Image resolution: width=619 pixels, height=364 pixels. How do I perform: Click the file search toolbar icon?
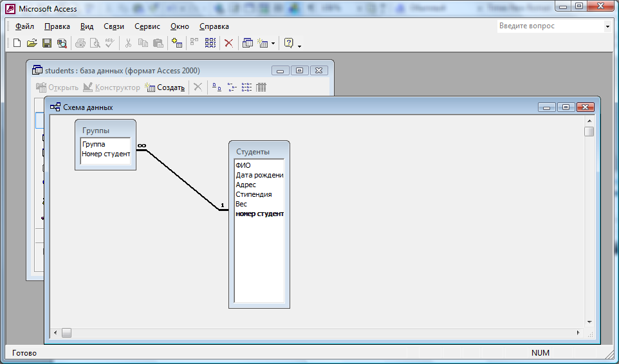[x=62, y=43]
